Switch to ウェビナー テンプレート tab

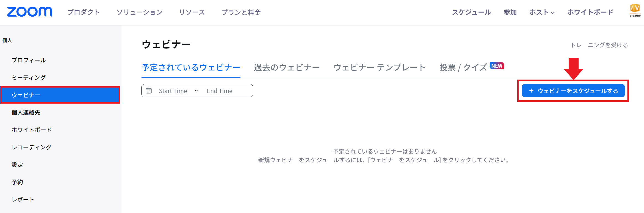tap(379, 67)
